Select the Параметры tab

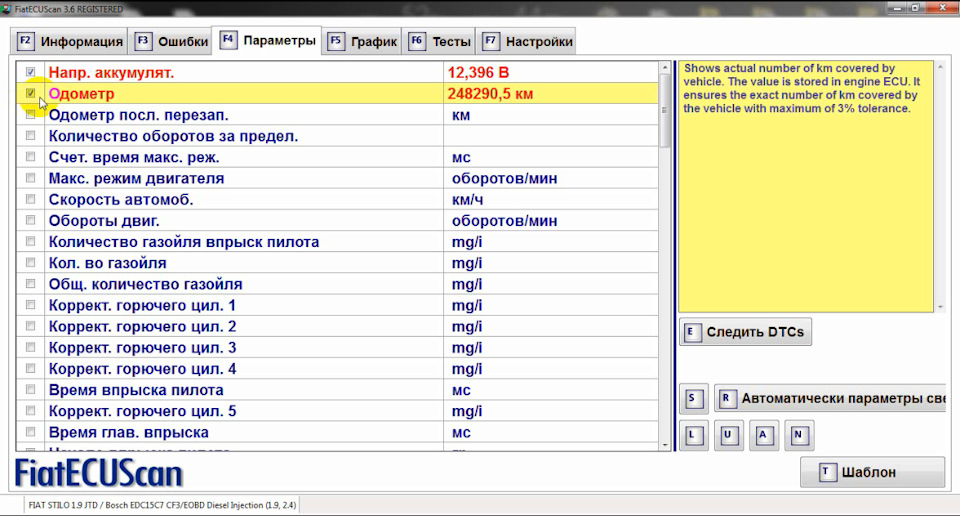pos(267,40)
